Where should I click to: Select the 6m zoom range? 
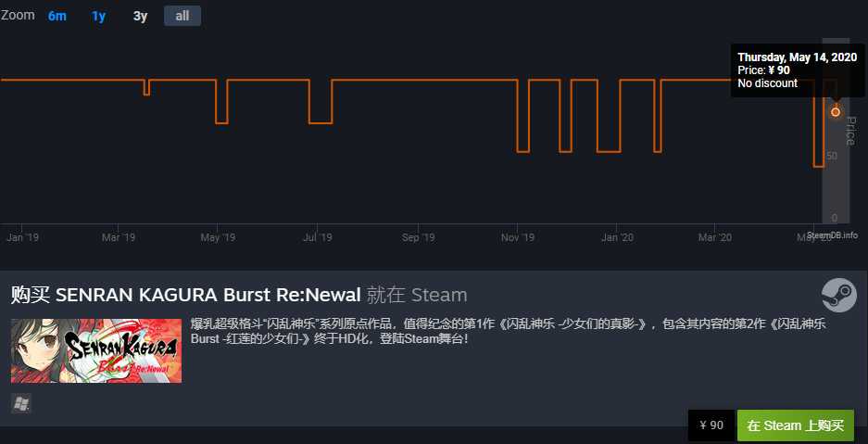tap(57, 16)
